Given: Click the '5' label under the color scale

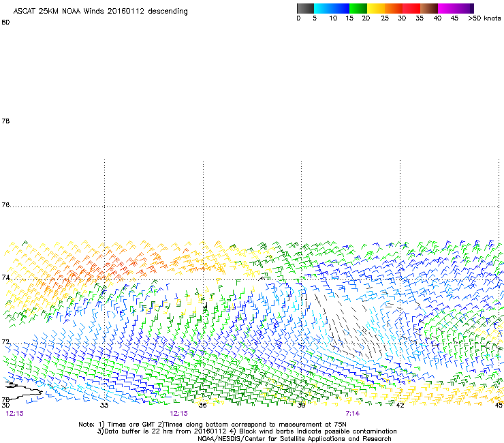Looking at the screenshot, I should (315, 18).
